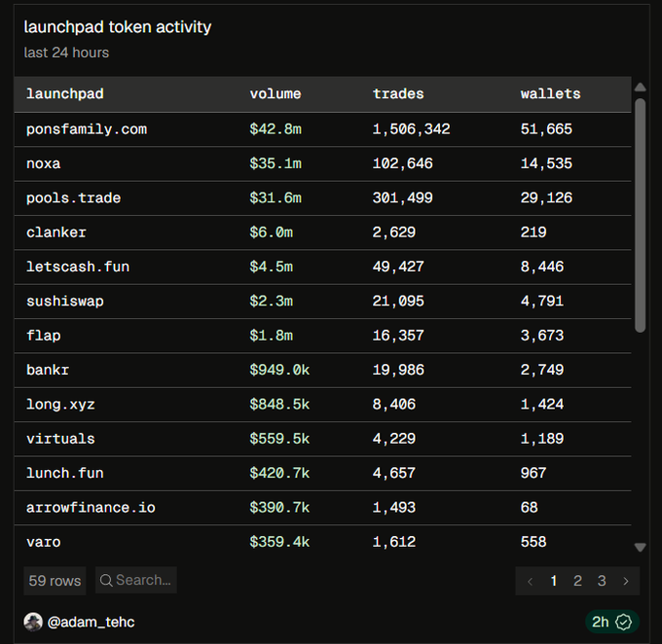Click the scrollbar down arrow

click(x=640, y=548)
